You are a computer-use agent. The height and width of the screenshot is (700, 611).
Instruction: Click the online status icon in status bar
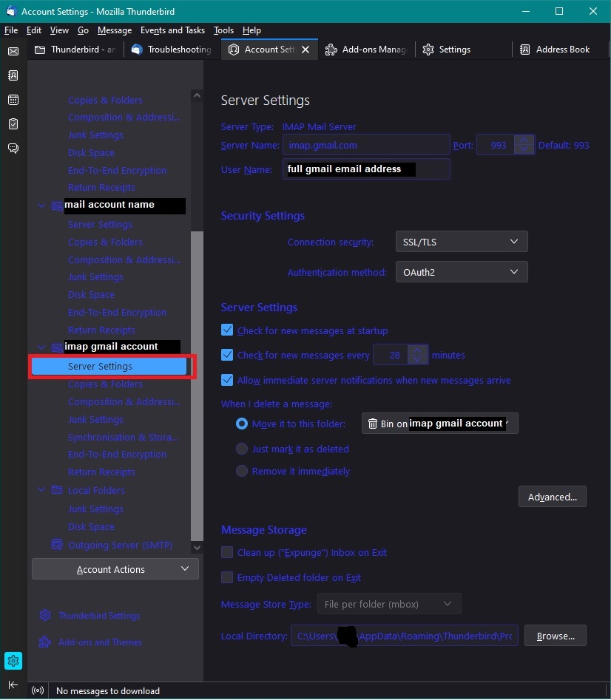click(x=38, y=690)
